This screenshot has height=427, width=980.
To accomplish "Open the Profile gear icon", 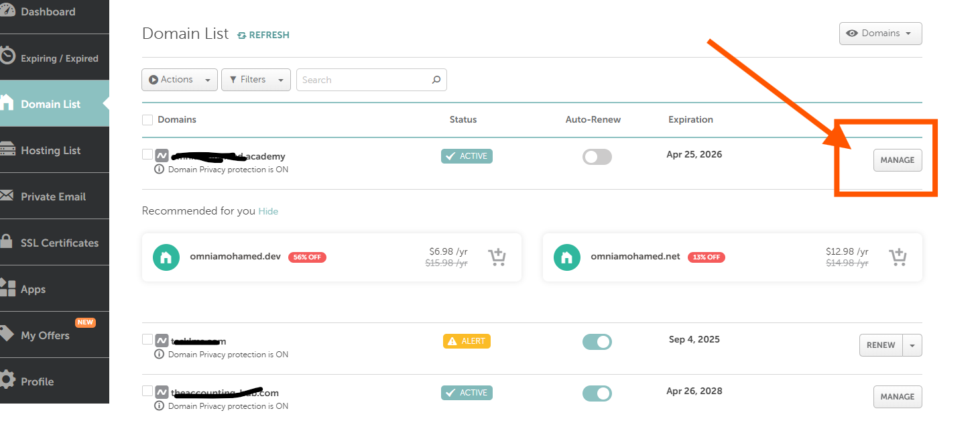I will [x=7, y=381].
